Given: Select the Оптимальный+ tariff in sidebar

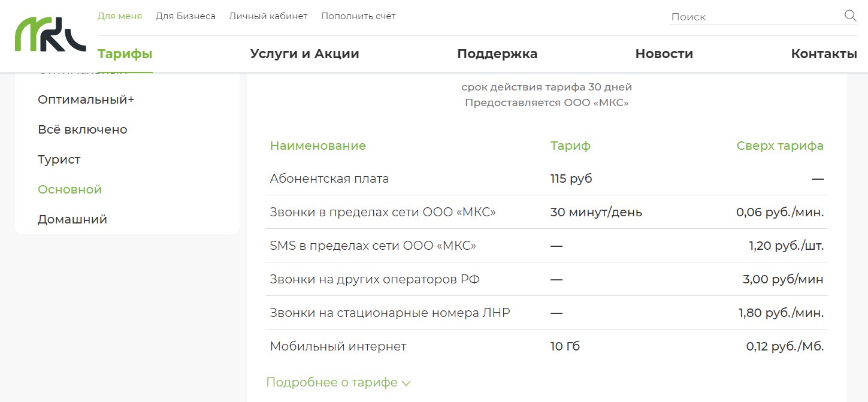Looking at the screenshot, I should 86,99.
